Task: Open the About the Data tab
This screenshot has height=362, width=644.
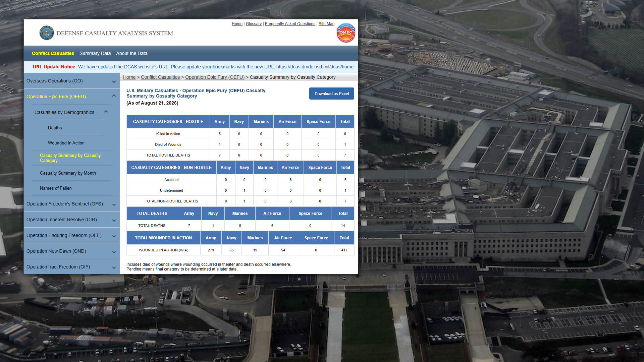Action: pos(132,53)
